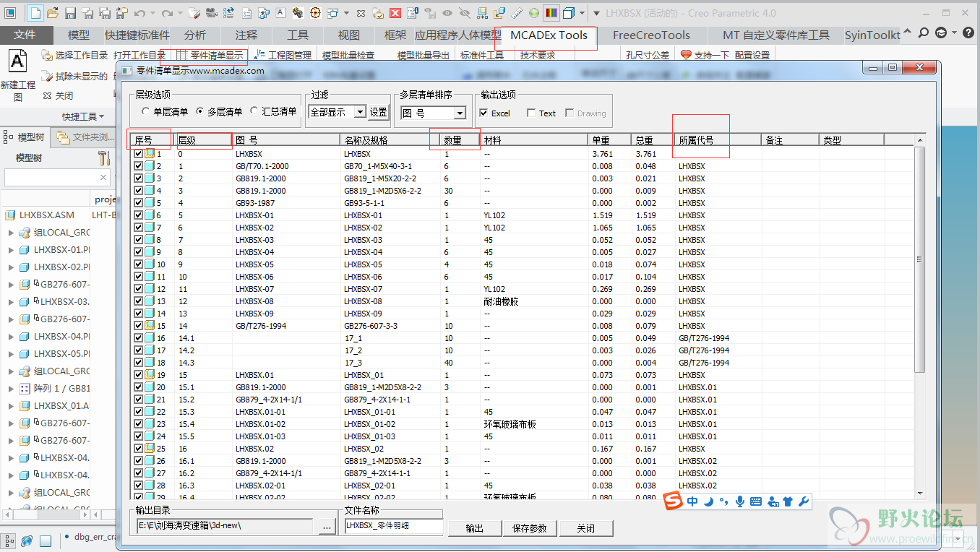Image resolution: width=980 pixels, height=552 pixels.
Task: Expand LHXBSX_01.A node in the model tree
Action: point(11,406)
